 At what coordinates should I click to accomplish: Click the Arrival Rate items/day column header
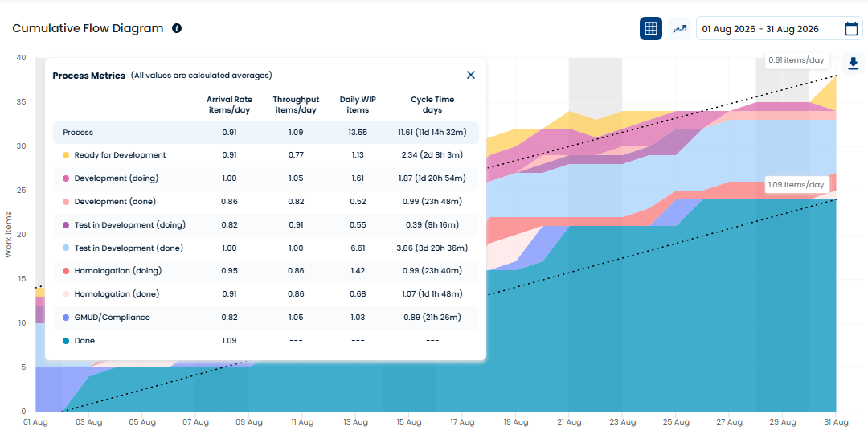point(229,105)
